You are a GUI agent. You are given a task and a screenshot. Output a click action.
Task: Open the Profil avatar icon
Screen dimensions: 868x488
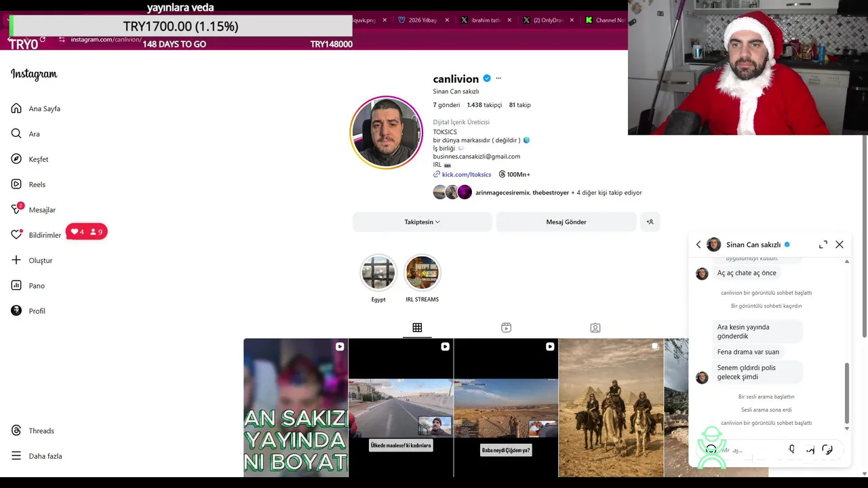pos(16,310)
